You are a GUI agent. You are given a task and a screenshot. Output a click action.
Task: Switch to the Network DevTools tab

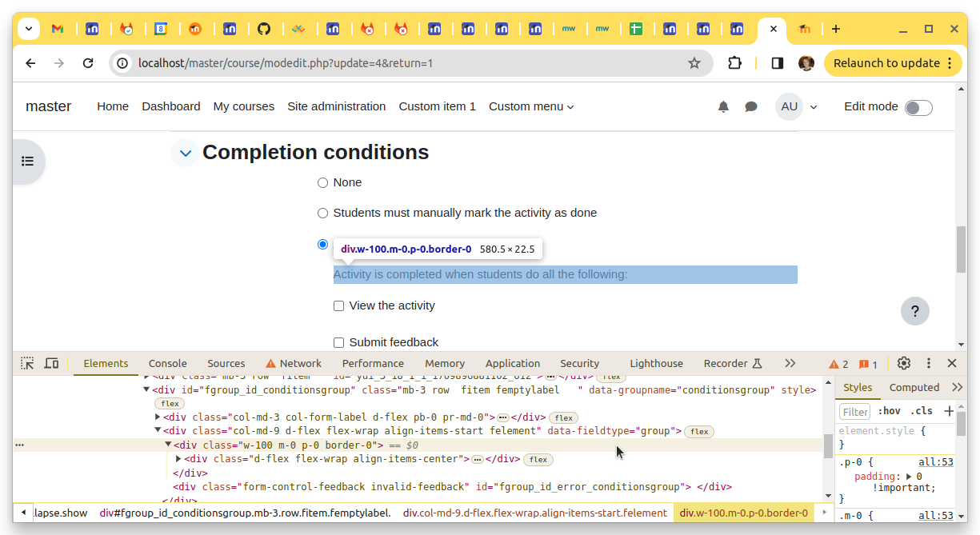coord(294,363)
